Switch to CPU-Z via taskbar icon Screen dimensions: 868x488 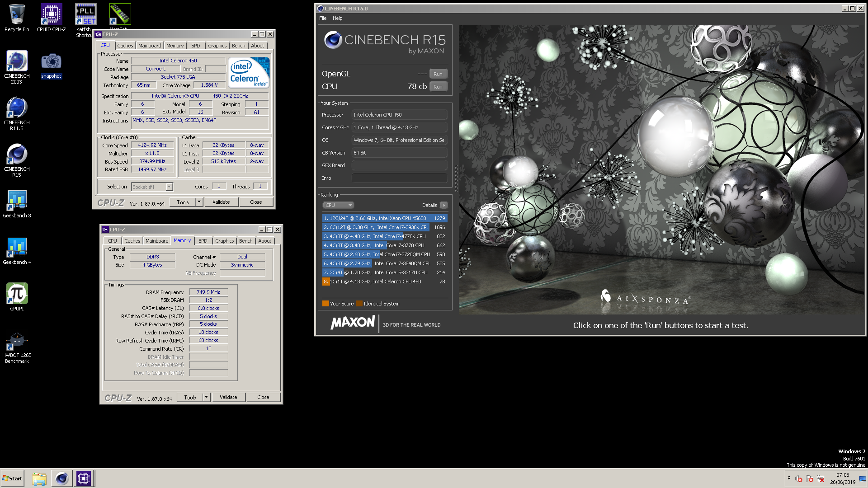click(84, 479)
